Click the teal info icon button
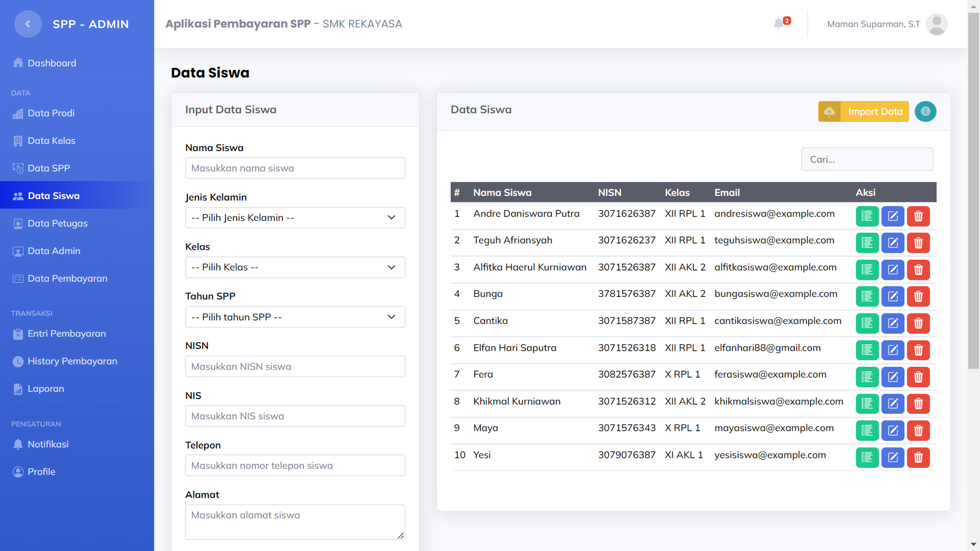This screenshot has height=551, width=980. 925,111
